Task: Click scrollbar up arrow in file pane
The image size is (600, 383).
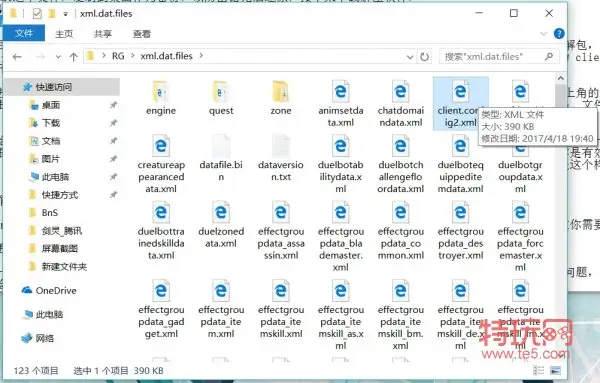Action: [x=561, y=78]
